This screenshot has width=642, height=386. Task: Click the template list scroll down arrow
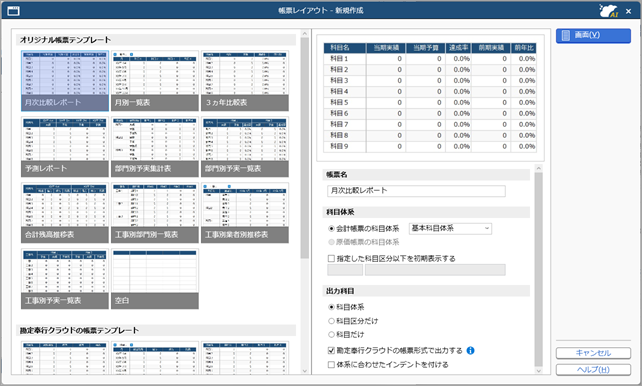click(305, 371)
